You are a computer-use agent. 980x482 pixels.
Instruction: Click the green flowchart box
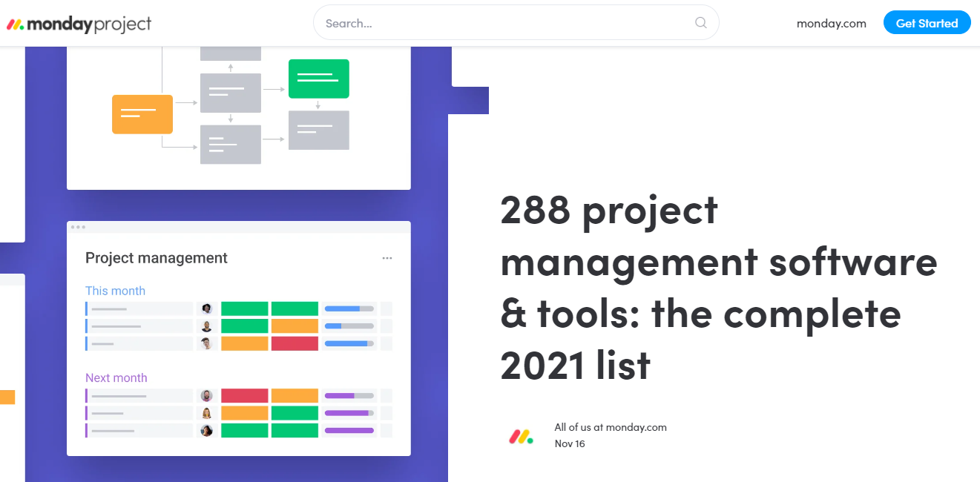[x=318, y=79]
